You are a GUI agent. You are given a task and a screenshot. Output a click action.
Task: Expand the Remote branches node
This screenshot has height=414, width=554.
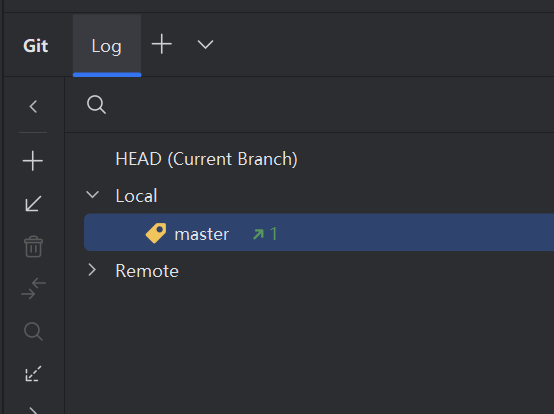click(x=92, y=270)
